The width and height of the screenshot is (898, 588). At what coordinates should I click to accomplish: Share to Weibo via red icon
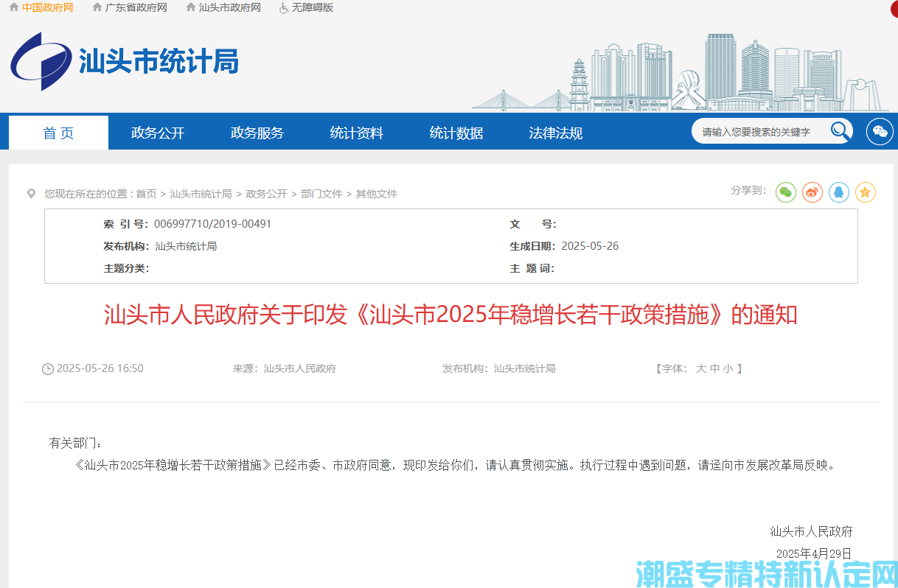click(812, 192)
